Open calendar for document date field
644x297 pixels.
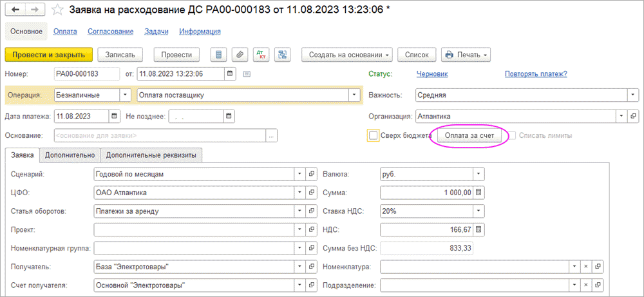point(230,74)
